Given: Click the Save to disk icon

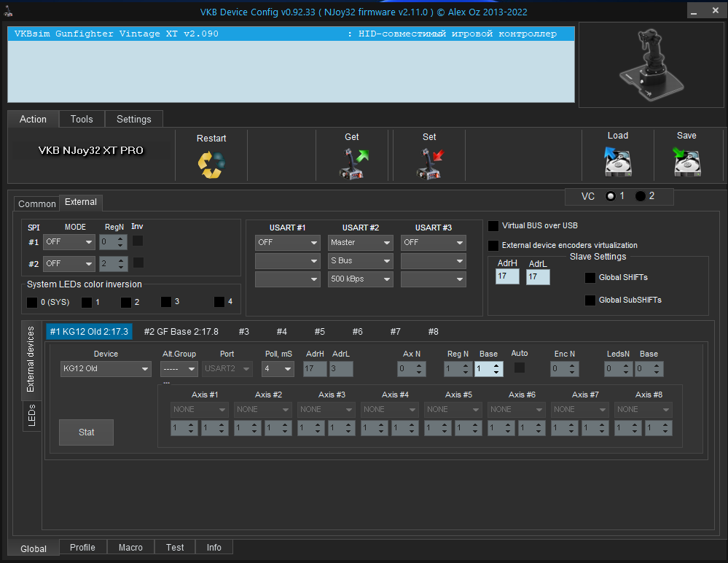Looking at the screenshot, I should point(686,162).
